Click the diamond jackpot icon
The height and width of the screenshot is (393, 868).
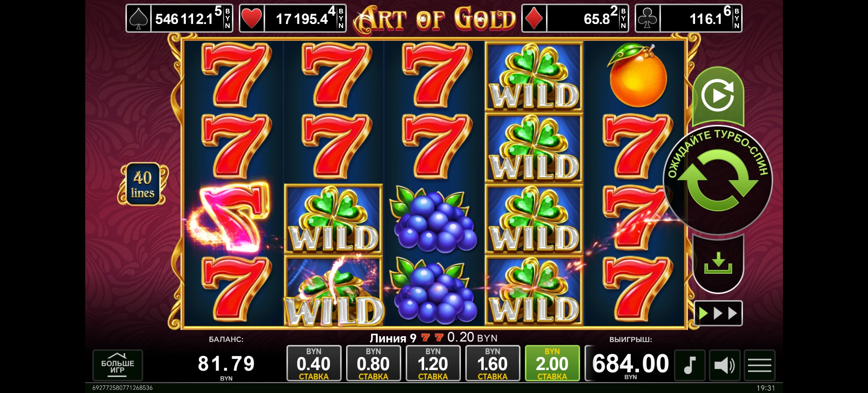click(534, 19)
